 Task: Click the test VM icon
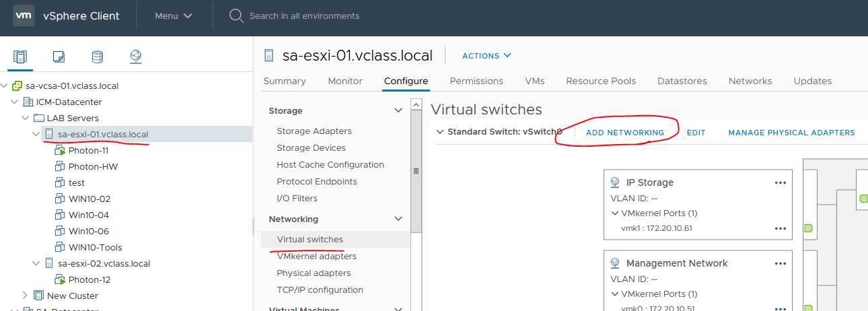point(59,183)
